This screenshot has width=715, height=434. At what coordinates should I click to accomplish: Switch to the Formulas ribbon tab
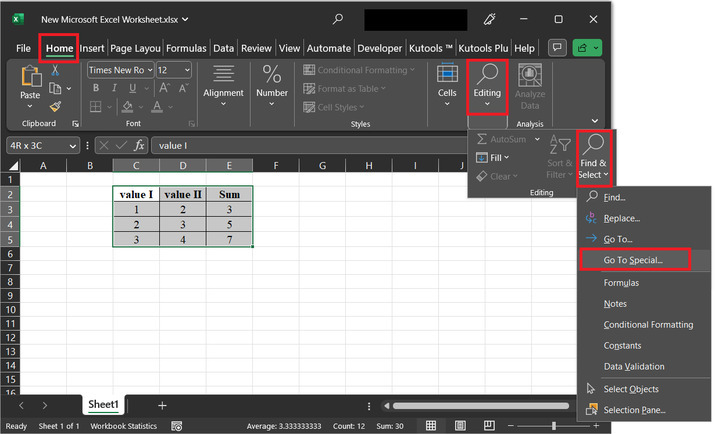186,47
